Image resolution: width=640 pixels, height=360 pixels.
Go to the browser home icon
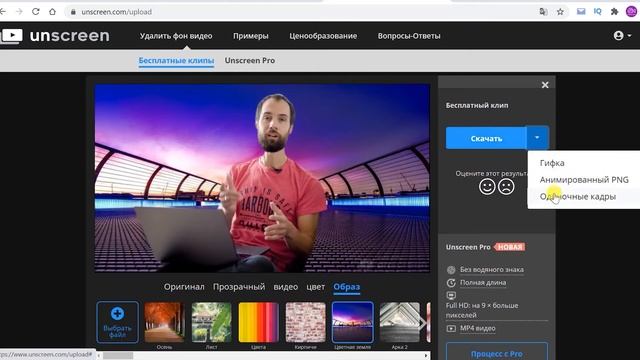click(52, 12)
